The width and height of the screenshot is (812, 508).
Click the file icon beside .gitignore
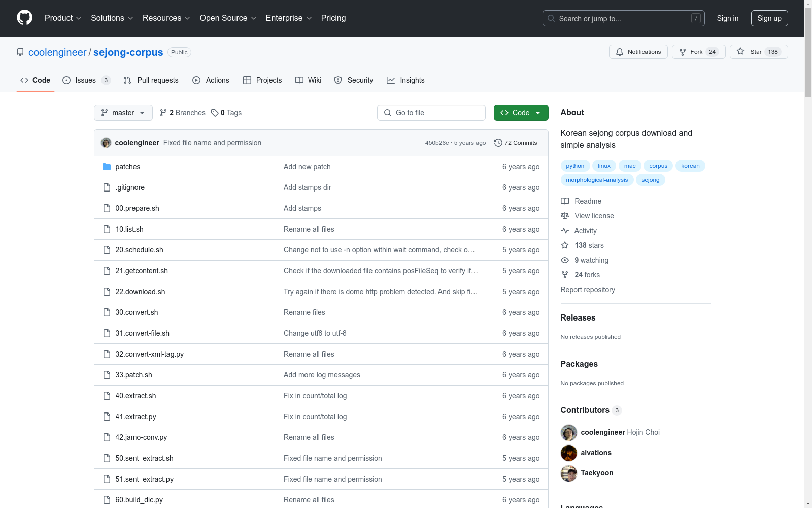pyautogui.click(x=107, y=187)
